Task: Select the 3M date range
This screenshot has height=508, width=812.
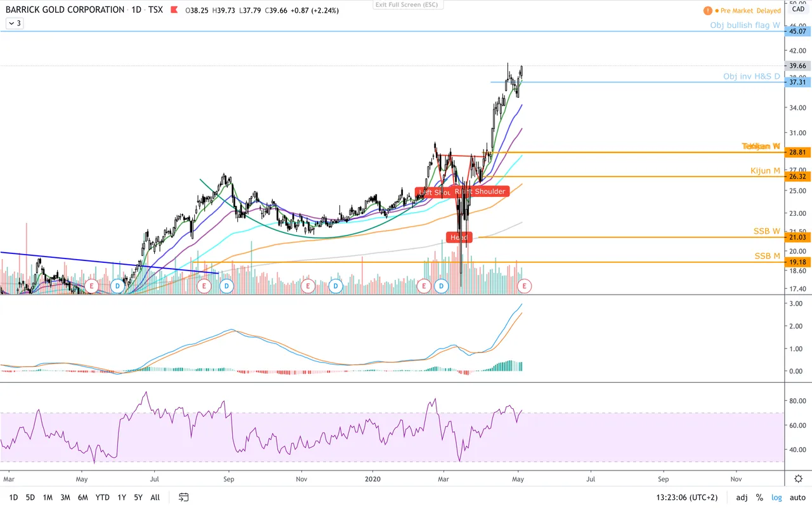Action: pos(65,497)
